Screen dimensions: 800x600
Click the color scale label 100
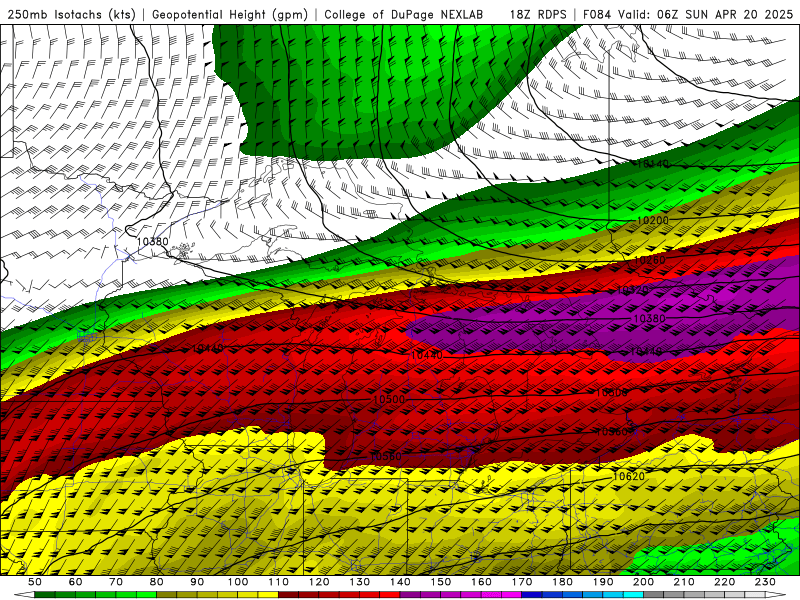coord(238,582)
